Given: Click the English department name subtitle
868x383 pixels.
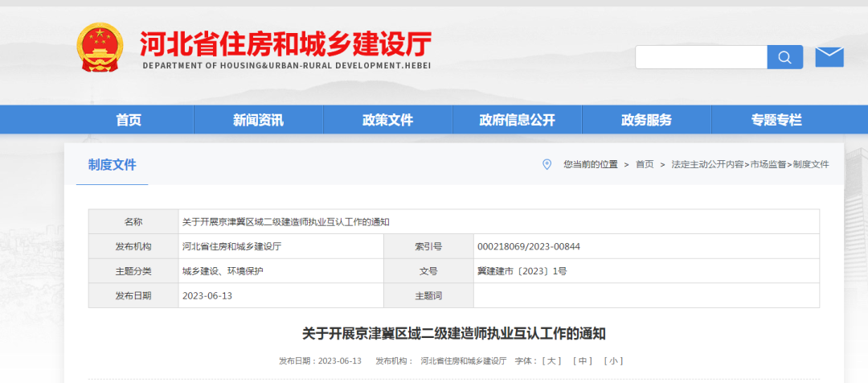Looking at the screenshot, I should click(287, 66).
